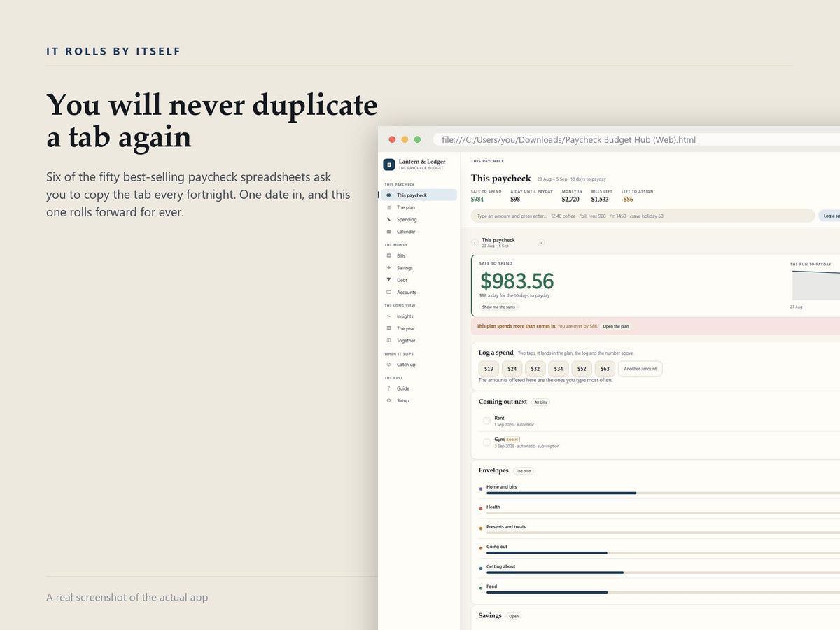
Task: Click the ROBIN tag on Gym bill
Action: [x=512, y=440]
